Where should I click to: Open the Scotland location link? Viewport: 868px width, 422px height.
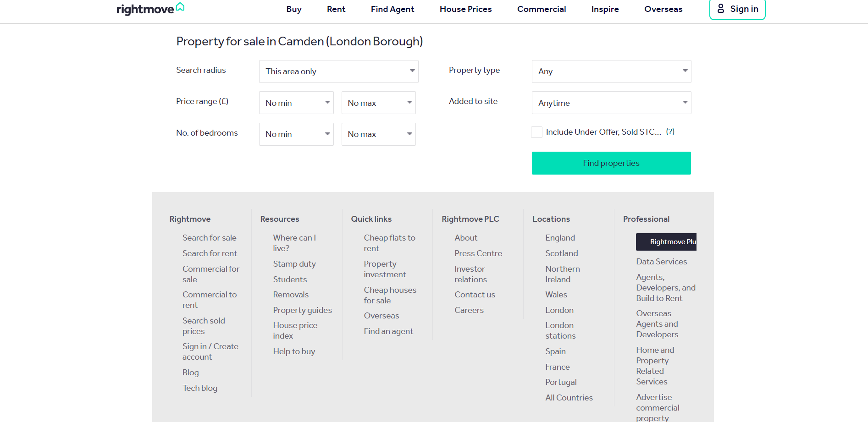pyautogui.click(x=562, y=253)
